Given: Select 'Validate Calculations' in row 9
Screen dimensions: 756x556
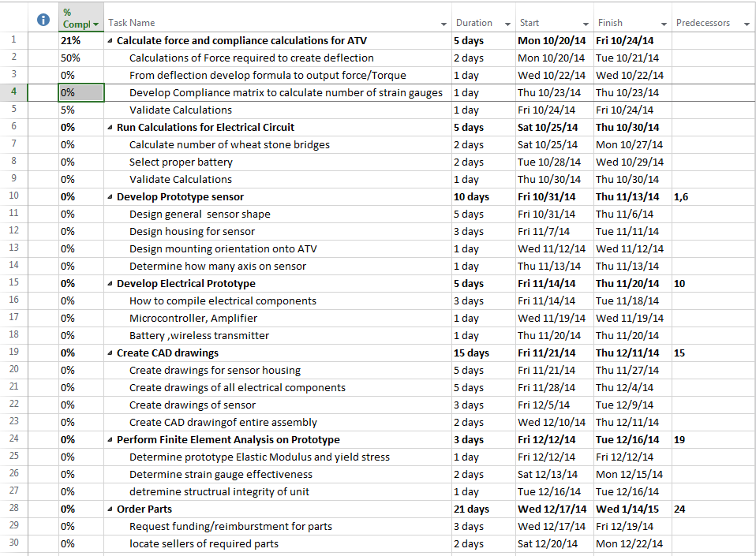Looking at the screenshot, I should coord(181,179).
